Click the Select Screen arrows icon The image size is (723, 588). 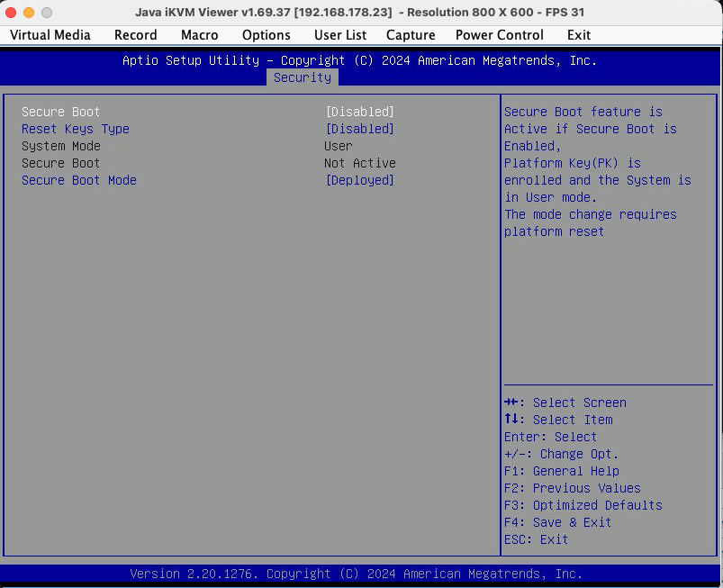click(511, 403)
